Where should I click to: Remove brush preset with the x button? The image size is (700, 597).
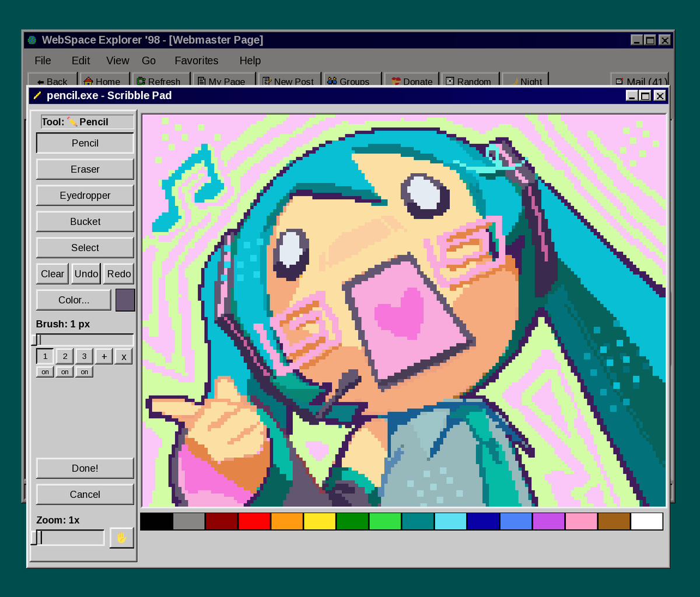tap(124, 356)
